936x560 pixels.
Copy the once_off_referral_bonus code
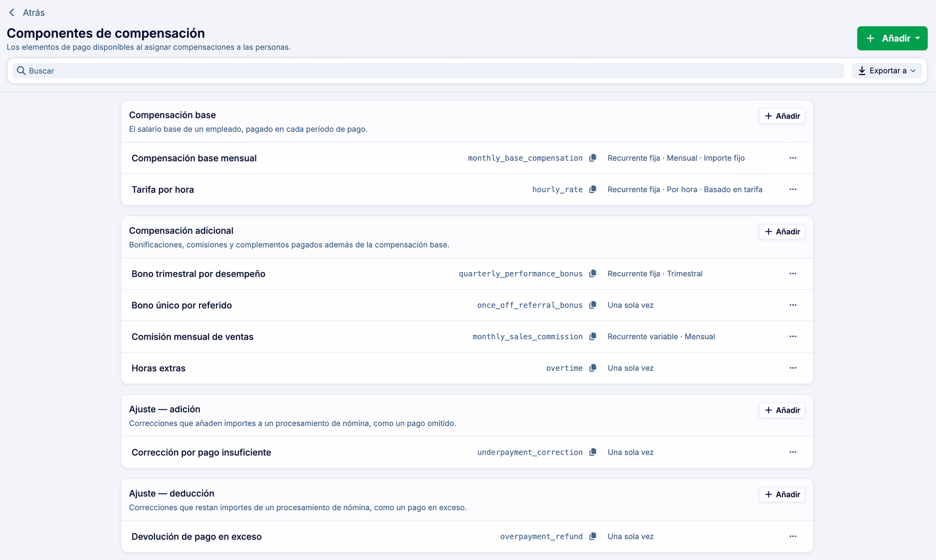(x=592, y=305)
